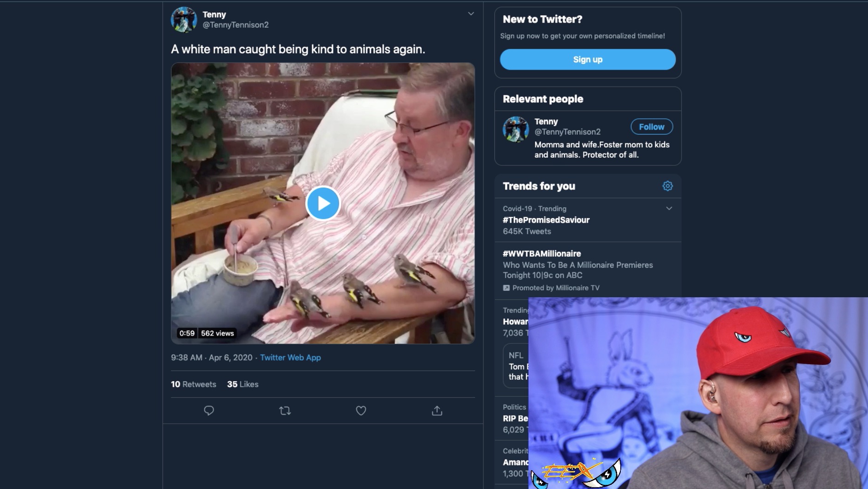Like the tweet with the heart icon

361,411
